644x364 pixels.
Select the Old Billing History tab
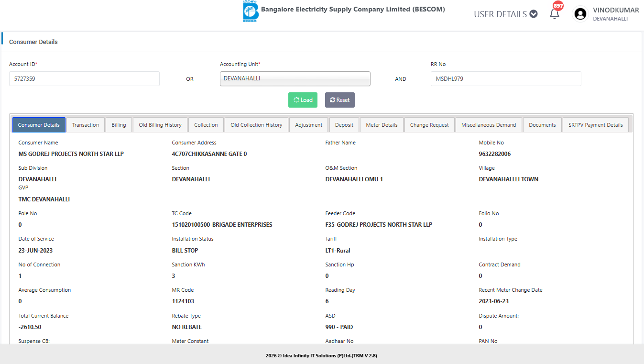[160, 125]
